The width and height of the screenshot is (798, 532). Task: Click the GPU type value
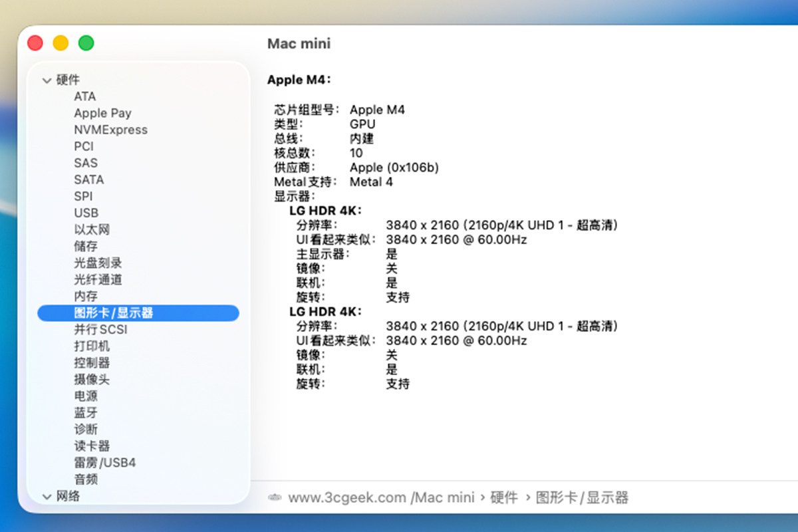coord(362,124)
